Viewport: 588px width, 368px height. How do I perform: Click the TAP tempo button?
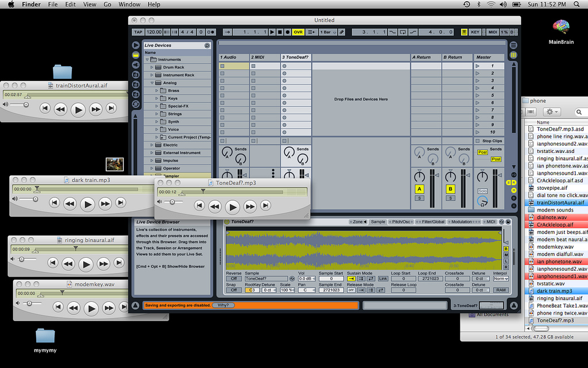click(138, 32)
